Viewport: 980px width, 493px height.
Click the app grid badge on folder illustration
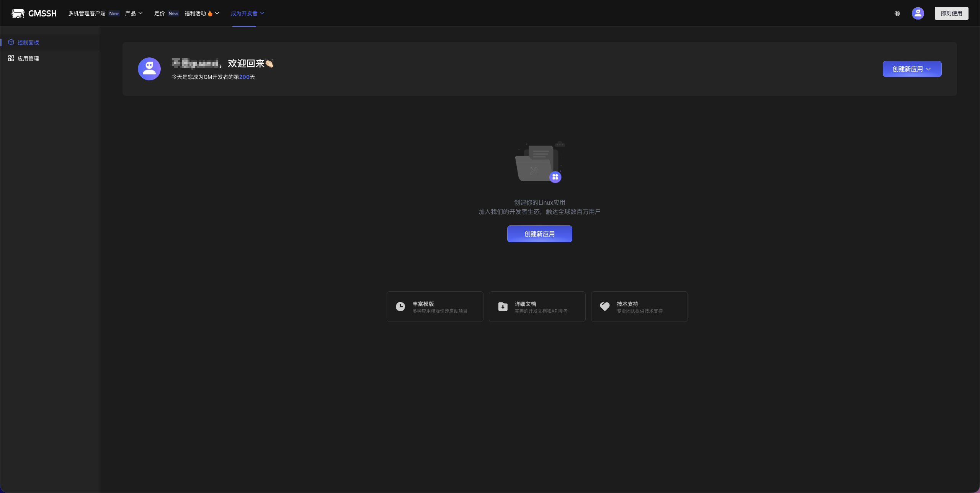pos(555,177)
